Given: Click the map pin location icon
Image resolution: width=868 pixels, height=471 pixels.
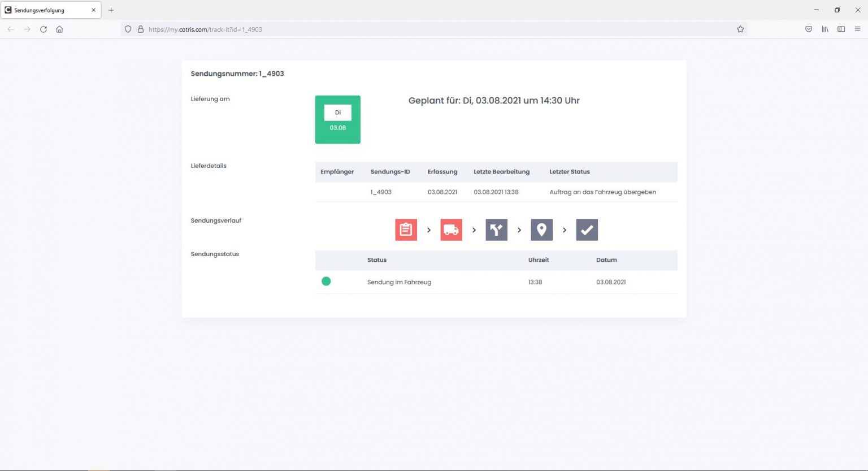Looking at the screenshot, I should [541, 230].
